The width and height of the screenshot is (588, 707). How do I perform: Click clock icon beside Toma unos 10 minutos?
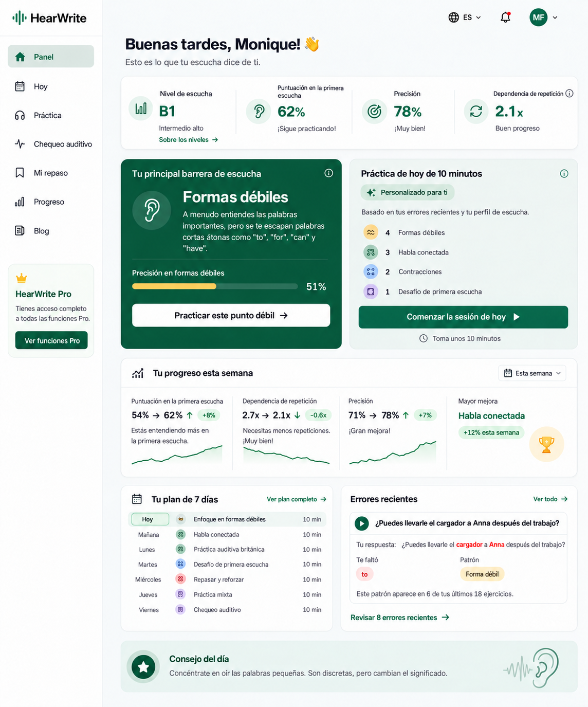(424, 338)
